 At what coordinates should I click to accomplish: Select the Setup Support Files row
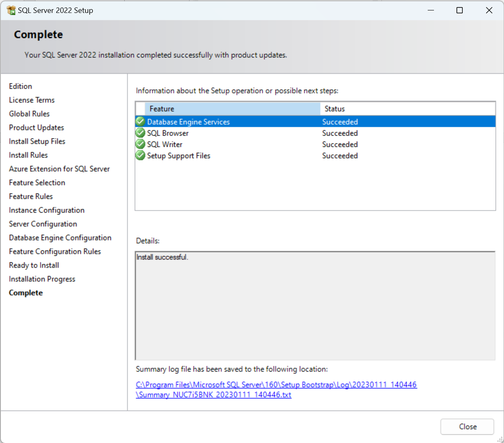coord(316,156)
